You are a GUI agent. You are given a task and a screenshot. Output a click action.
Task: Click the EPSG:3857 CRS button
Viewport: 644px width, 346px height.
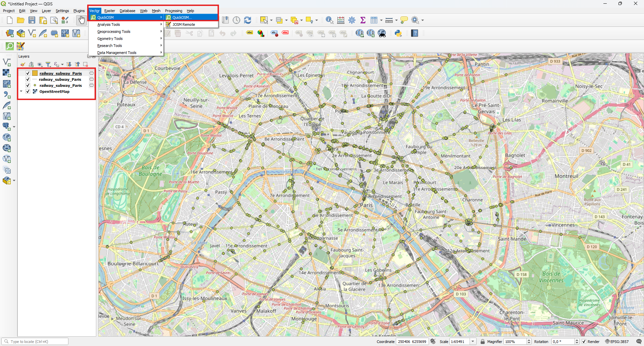[x=617, y=342]
